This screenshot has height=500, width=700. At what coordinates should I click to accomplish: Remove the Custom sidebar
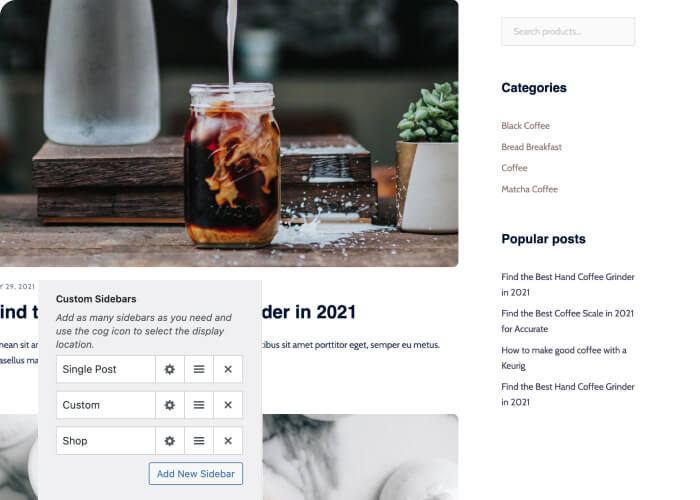pyautogui.click(x=228, y=405)
